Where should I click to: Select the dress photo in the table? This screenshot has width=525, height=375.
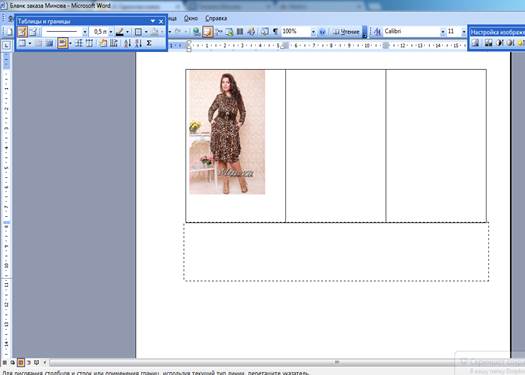pos(227,132)
